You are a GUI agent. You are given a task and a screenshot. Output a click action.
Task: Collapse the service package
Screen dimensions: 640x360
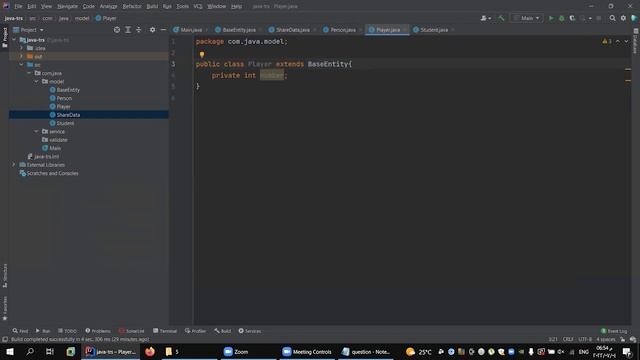pyautogui.click(x=36, y=131)
